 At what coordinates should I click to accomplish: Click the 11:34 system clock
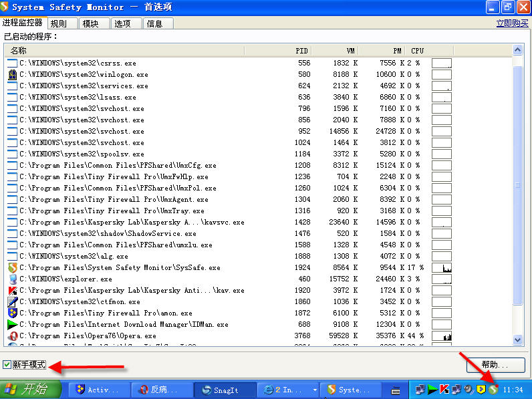tap(513, 390)
